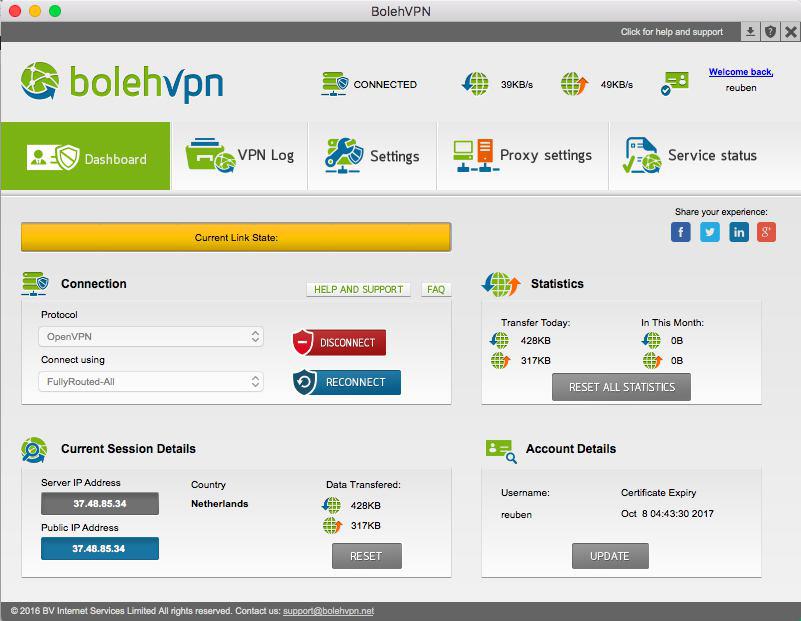The image size is (801, 621).
Task: Share on Facebook
Action: (x=680, y=232)
